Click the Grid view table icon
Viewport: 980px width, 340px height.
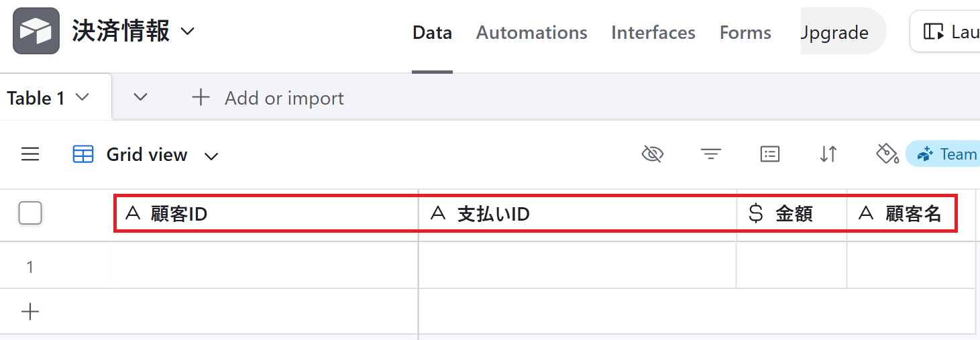[x=83, y=155]
